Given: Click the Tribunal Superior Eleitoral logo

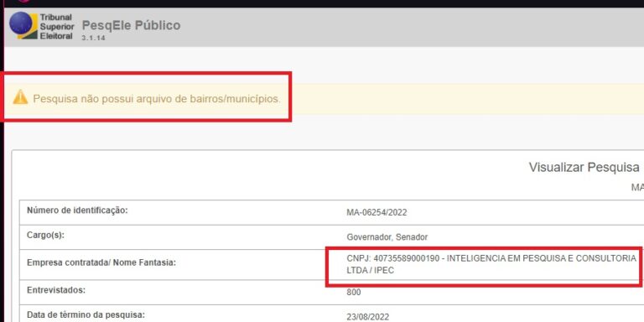Looking at the screenshot, I should [x=41, y=26].
